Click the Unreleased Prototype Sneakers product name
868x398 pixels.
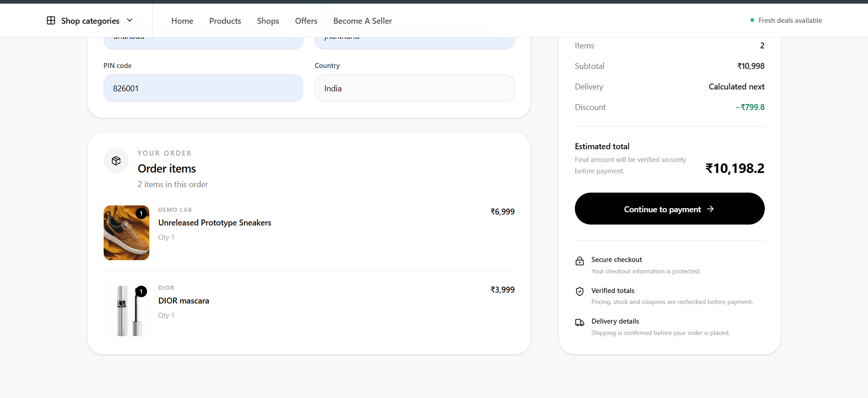(x=215, y=223)
